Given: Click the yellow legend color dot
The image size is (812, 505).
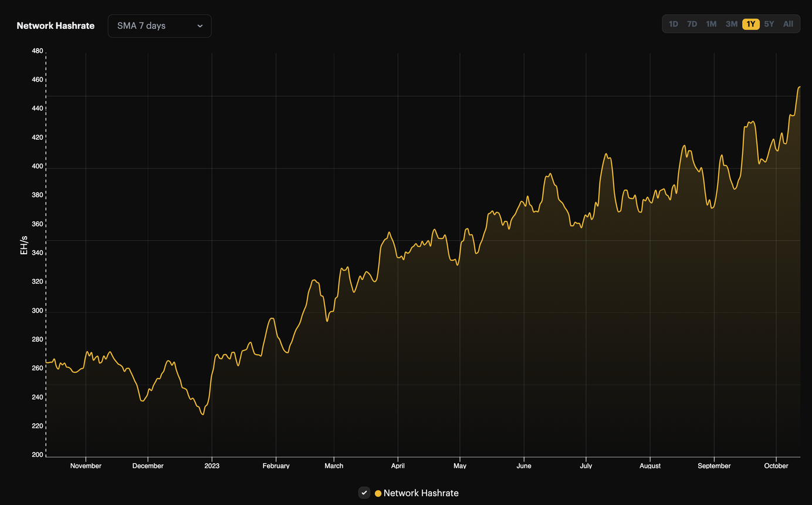Looking at the screenshot, I should [x=378, y=493].
